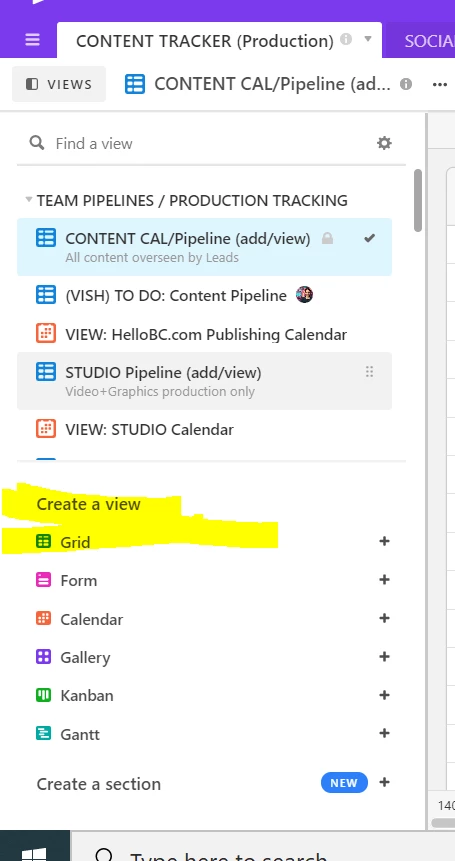The image size is (455, 861).
Task: Click the info icon beside CONTENT CAL/Pipeline title
Action: pos(406,84)
